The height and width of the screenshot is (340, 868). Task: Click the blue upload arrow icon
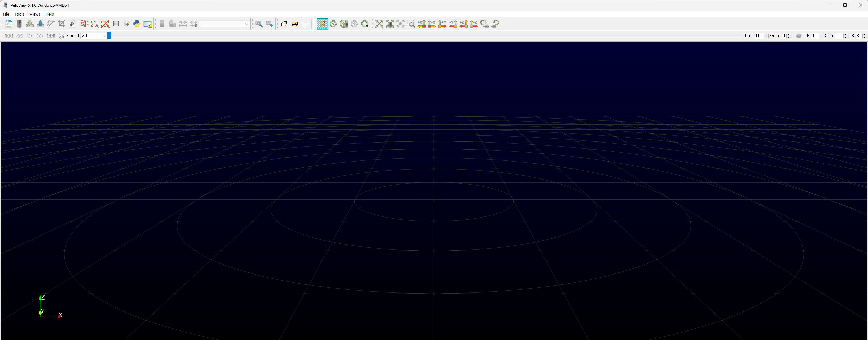point(40,24)
